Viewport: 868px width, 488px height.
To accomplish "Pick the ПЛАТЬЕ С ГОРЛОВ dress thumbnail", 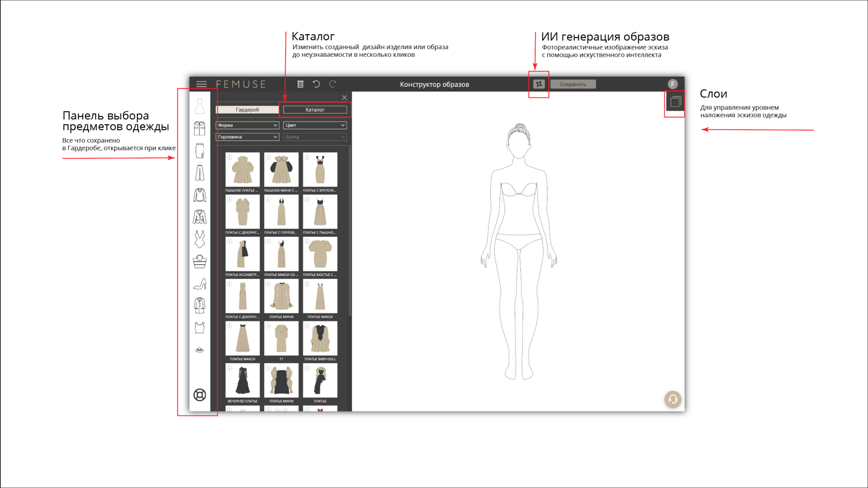I will pyautogui.click(x=282, y=212).
